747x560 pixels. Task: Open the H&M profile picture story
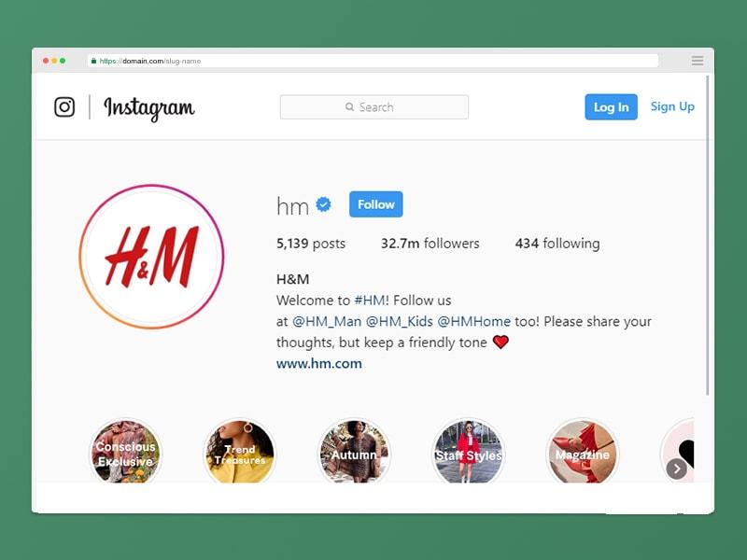click(151, 257)
